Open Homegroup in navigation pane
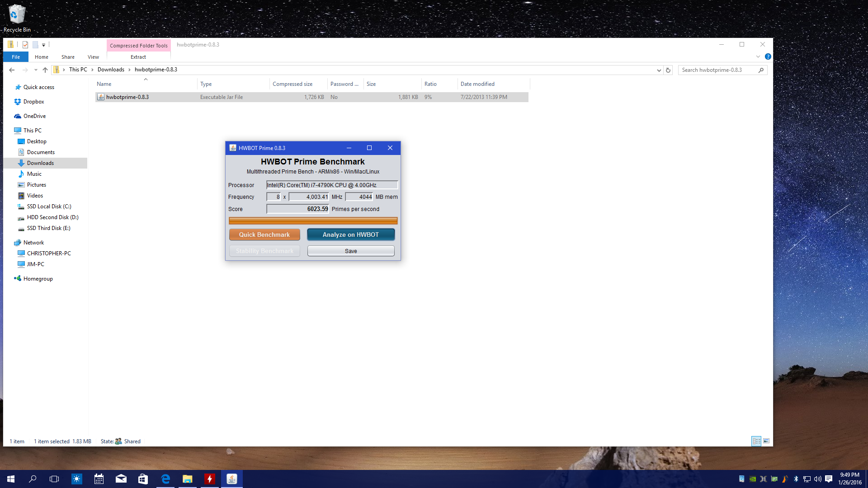The width and height of the screenshot is (868, 488). point(38,279)
